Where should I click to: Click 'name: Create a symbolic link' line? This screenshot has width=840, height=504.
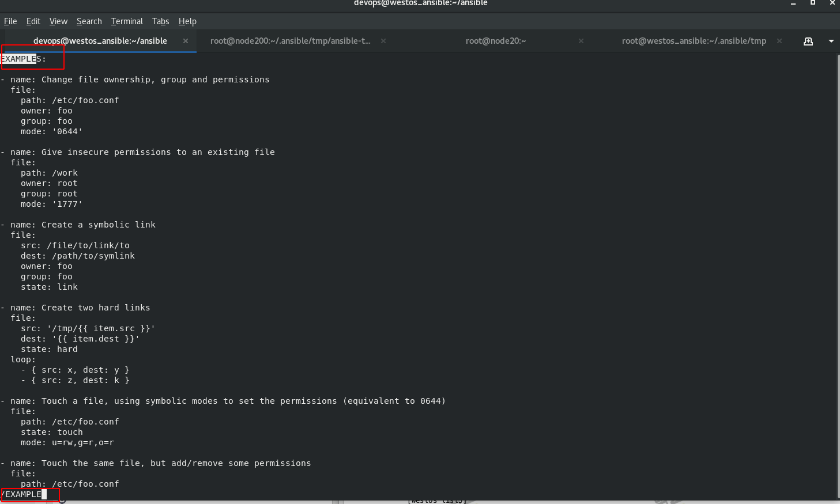[x=83, y=225]
